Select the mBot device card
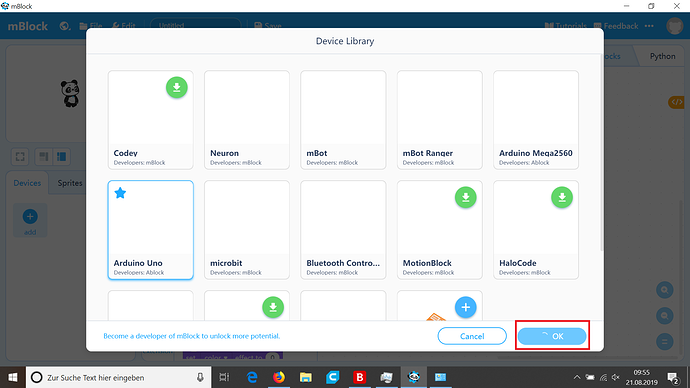 343,120
